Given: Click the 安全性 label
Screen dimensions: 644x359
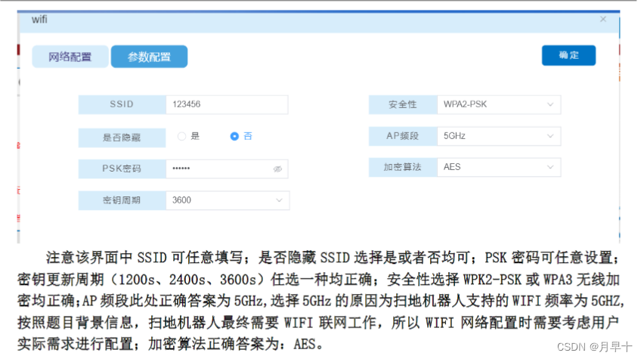Looking at the screenshot, I should click(x=403, y=104).
